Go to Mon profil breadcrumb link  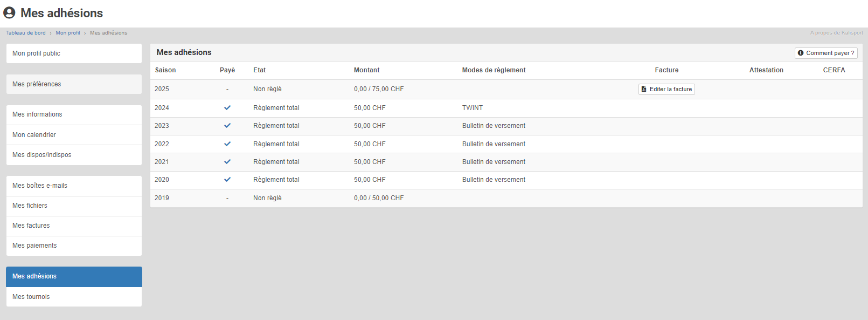[68, 33]
